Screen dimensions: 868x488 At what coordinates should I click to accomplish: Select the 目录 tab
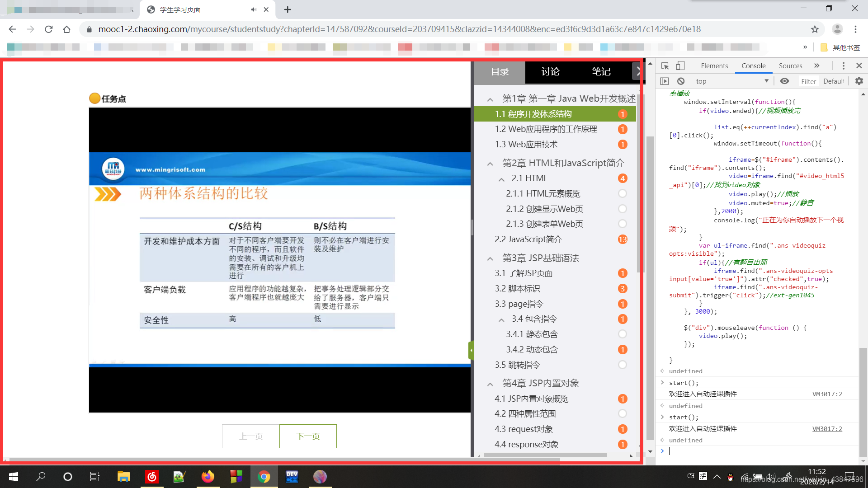click(x=500, y=72)
